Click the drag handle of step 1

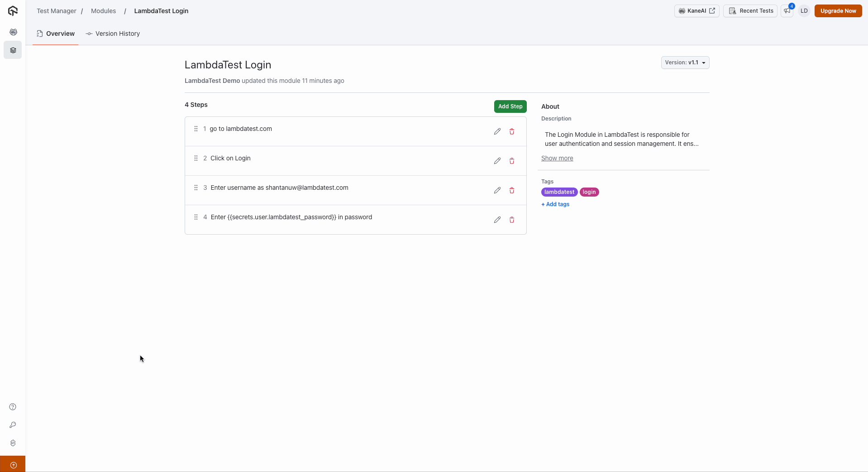(x=196, y=129)
